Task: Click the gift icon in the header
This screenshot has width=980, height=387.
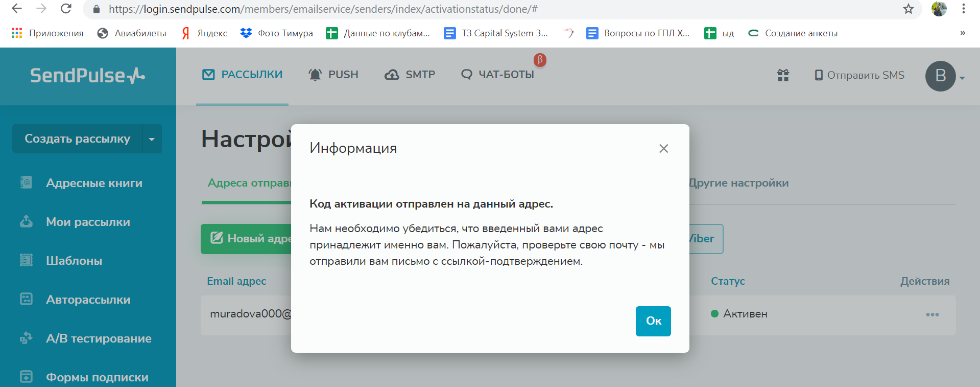Action: pos(783,75)
